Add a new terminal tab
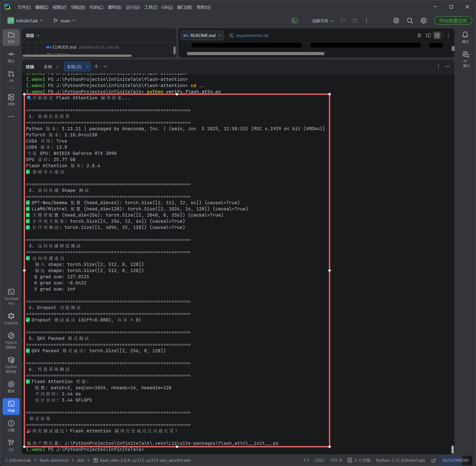This screenshot has height=466, width=476. point(96,66)
